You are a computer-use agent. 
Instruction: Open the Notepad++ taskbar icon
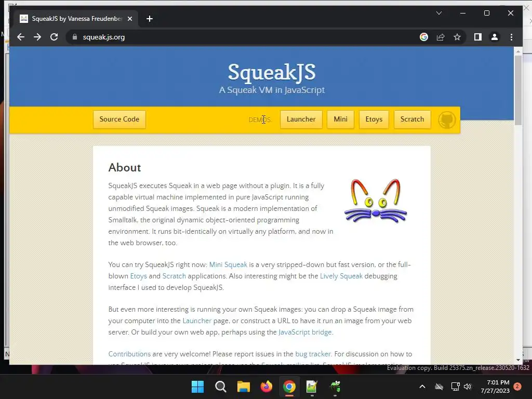click(312, 387)
